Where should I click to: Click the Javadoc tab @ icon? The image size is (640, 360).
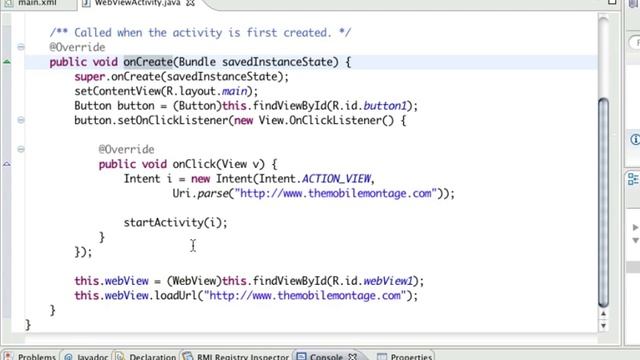(x=68, y=356)
